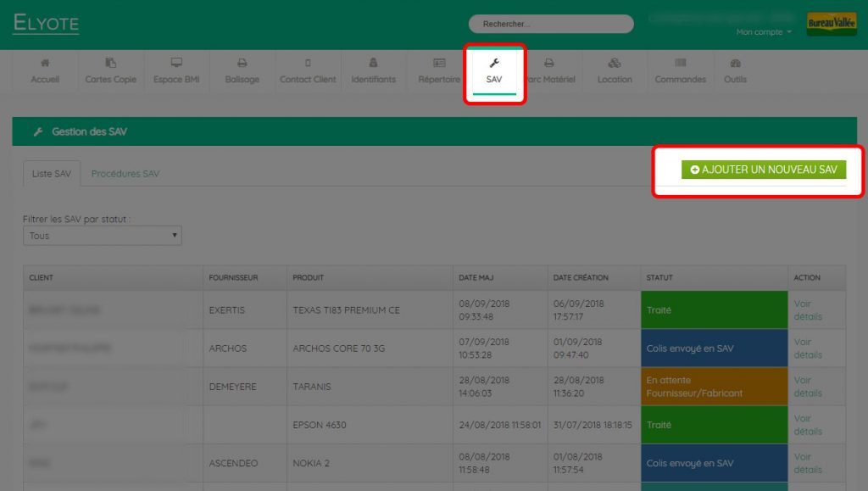868x491 pixels.
Task: Select the Identifiants lock icon
Action: pos(373,63)
